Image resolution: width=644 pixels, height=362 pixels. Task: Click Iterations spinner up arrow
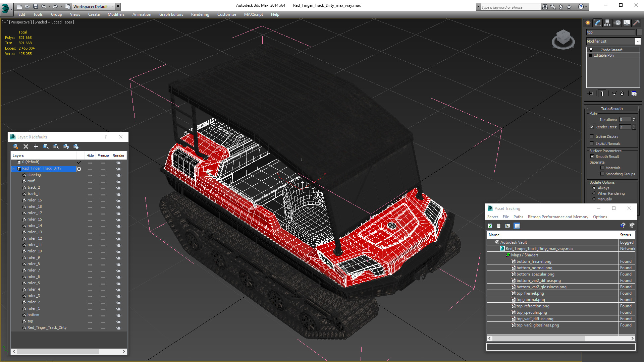pyautogui.click(x=634, y=118)
